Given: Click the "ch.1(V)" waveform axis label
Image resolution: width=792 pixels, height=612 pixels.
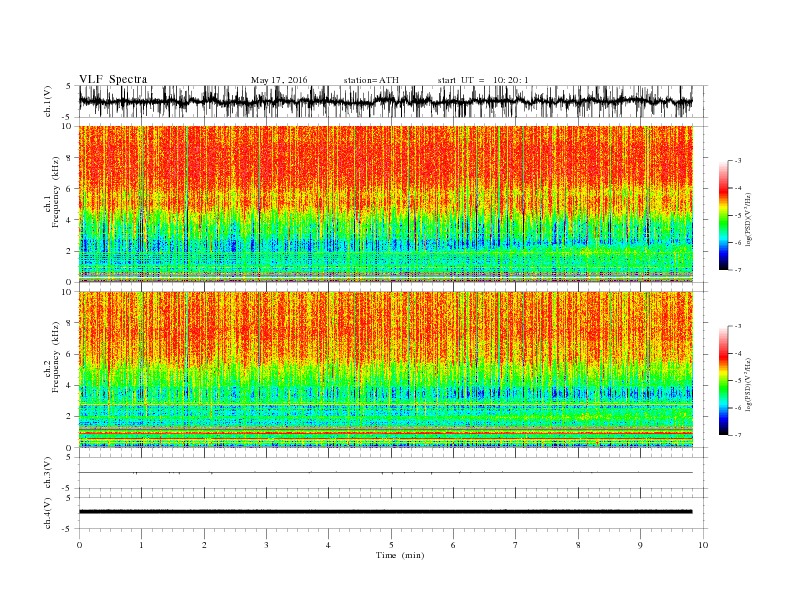Looking at the screenshot, I should pyautogui.click(x=48, y=101).
